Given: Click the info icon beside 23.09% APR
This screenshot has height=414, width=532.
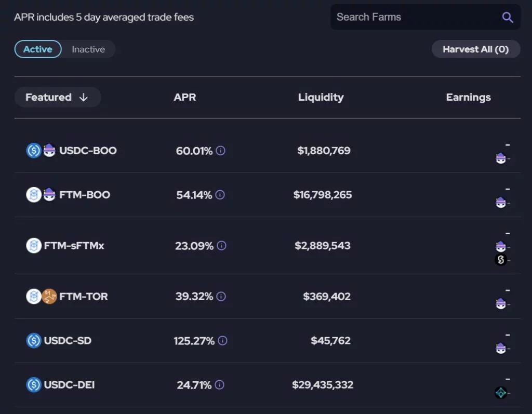Looking at the screenshot, I should (x=222, y=246).
